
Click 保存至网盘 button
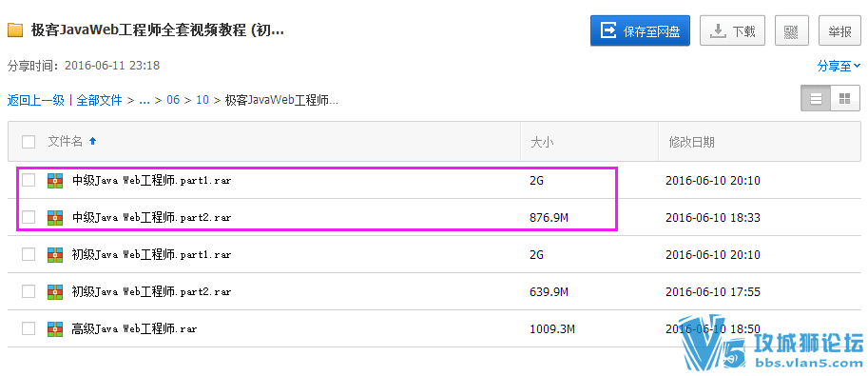640,30
